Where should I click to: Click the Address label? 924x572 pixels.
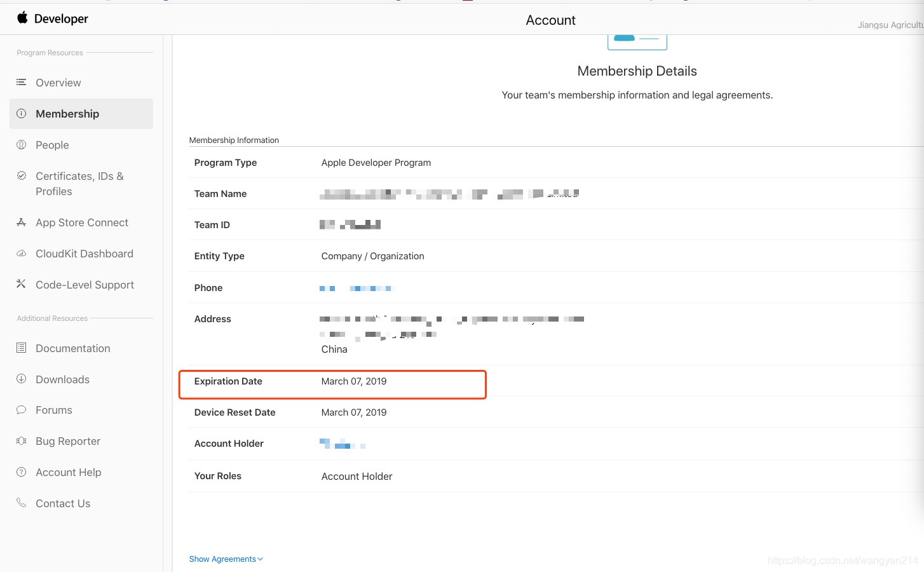click(x=213, y=319)
